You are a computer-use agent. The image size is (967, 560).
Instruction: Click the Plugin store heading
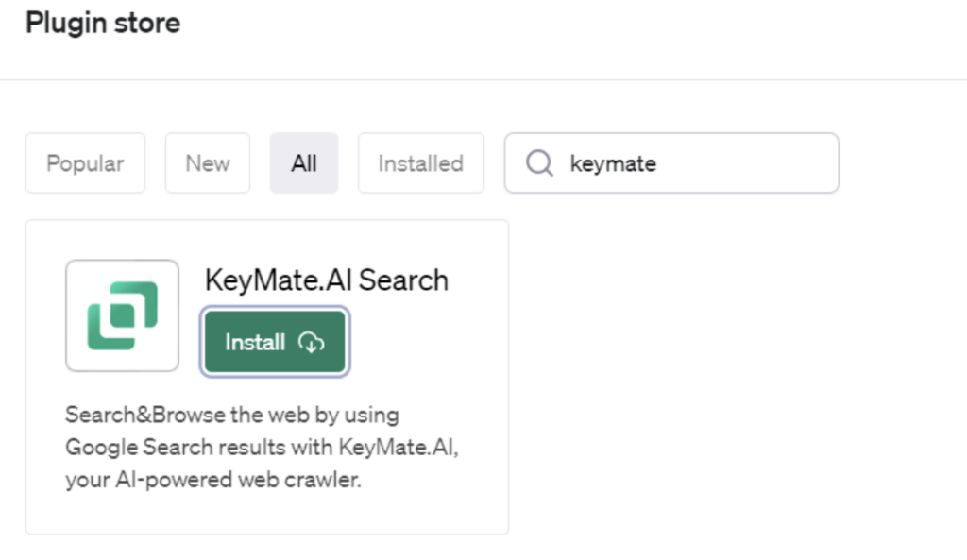point(103,24)
